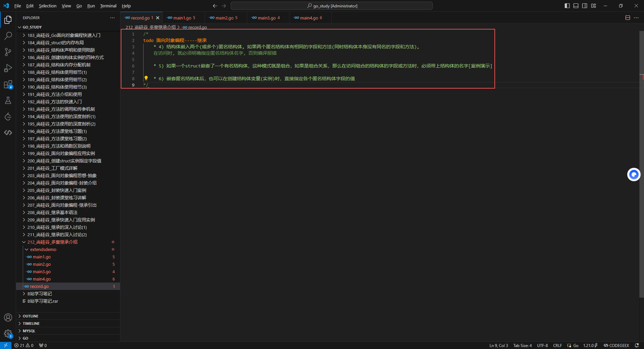Screen dimensions: 644x349
Task: Collapse the 212_尚硅谷_多重继承介绍 folder
Action: pos(68,242)
